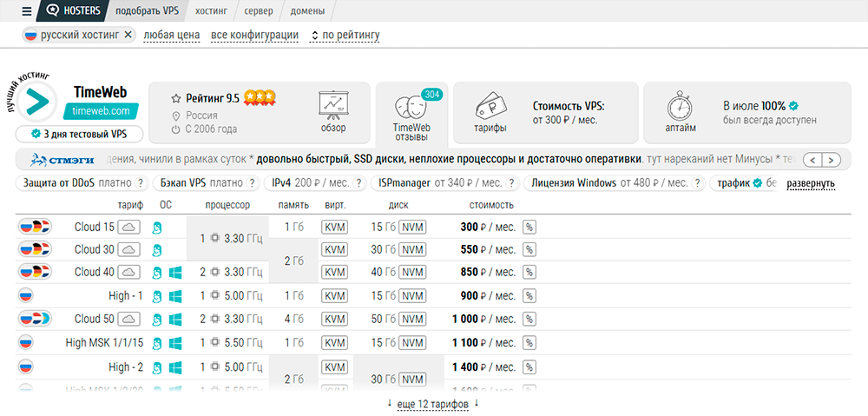The height and width of the screenshot is (416, 868).
Task: Click развернуть to expand options
Action: pos(810,183)
